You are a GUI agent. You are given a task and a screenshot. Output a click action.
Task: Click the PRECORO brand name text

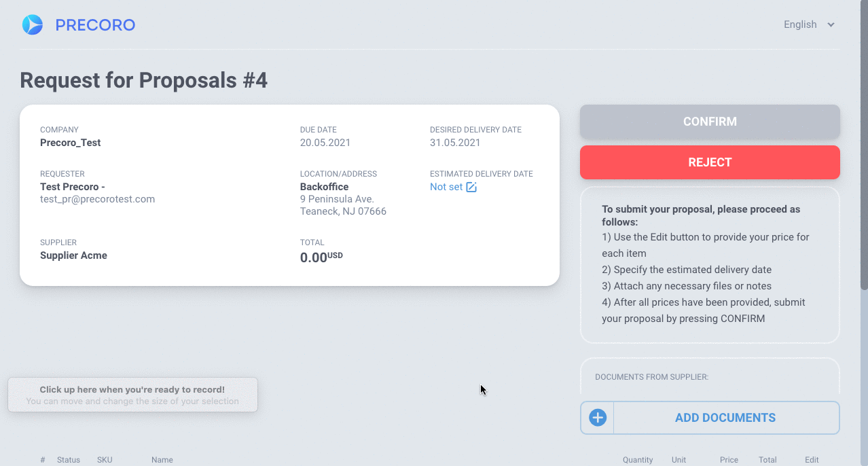(95, 25)
